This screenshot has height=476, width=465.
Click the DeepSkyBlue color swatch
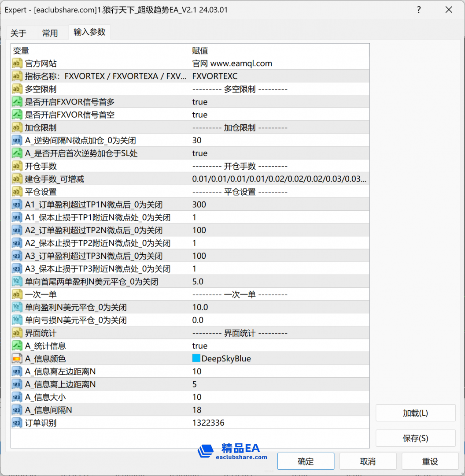(196, 359)
